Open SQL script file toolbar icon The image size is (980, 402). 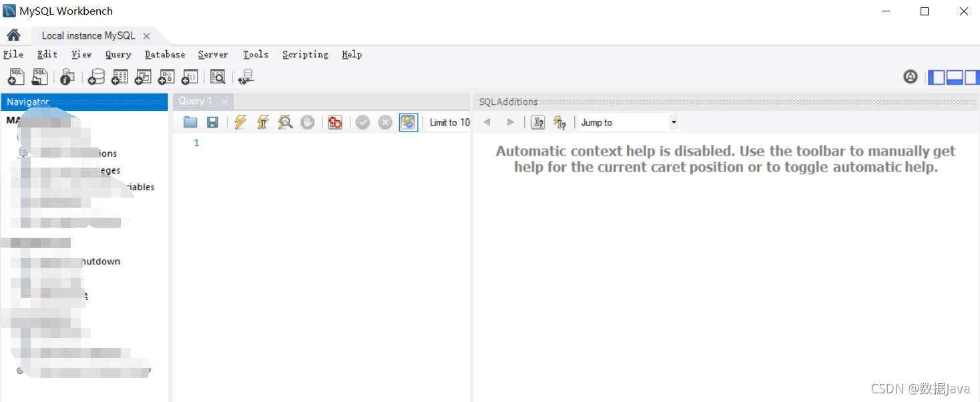40,77
